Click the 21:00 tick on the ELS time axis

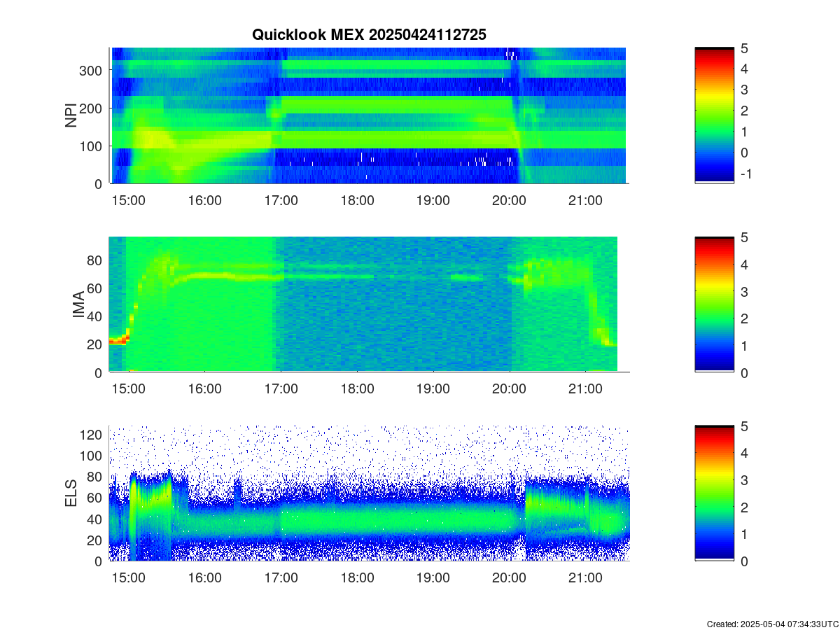coord(585,577)
